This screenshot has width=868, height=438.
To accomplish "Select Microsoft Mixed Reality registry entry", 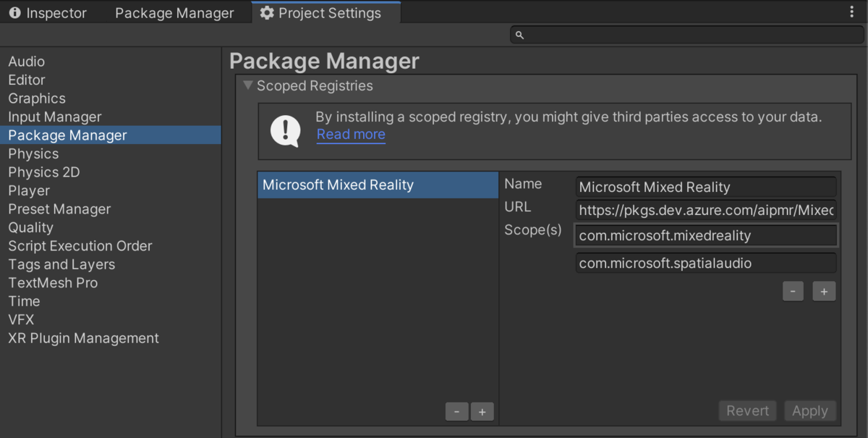I will (378, 185).
